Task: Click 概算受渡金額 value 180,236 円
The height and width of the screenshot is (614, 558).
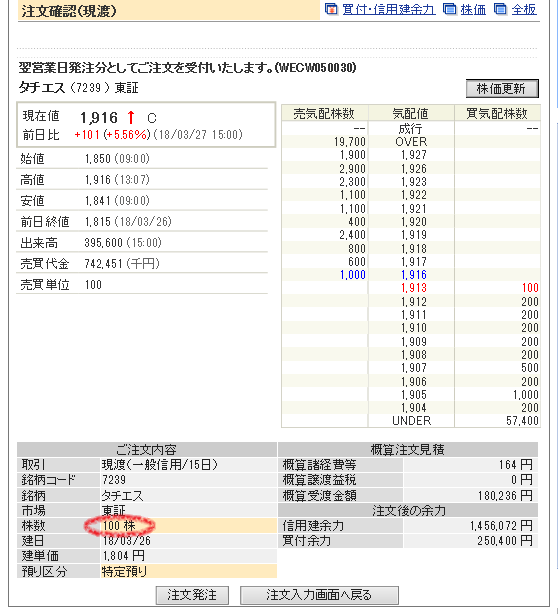Action: (x=505, y=496)
